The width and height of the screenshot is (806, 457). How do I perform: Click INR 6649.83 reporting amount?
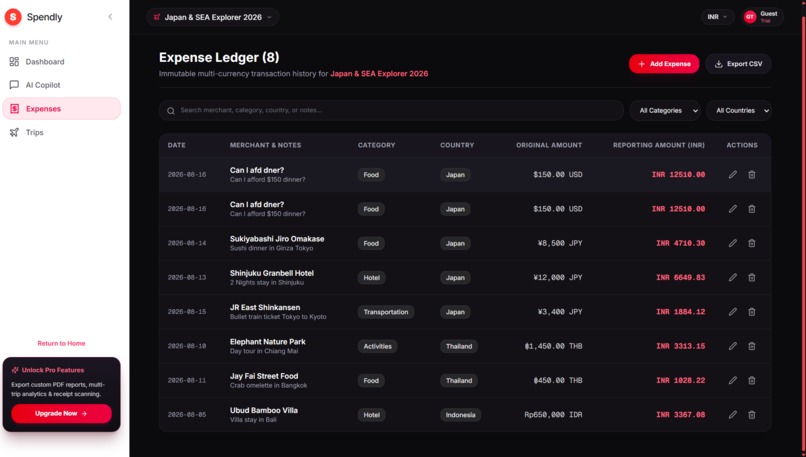[x=680, y=278]
